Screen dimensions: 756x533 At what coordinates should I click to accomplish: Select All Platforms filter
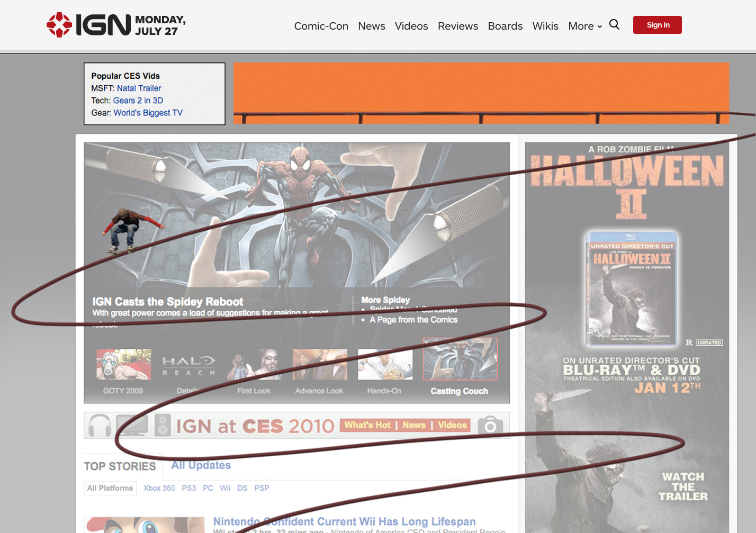coord(110,488)
